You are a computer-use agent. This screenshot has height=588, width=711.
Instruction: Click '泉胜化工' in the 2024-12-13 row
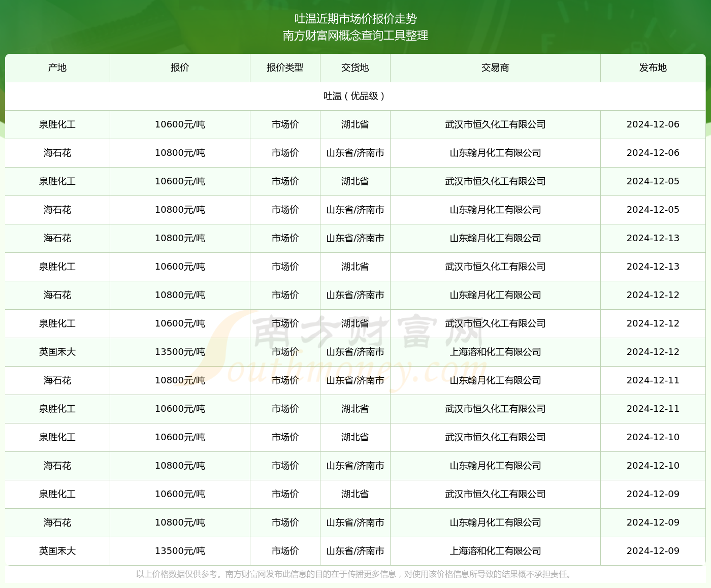(x=57, y=267)
